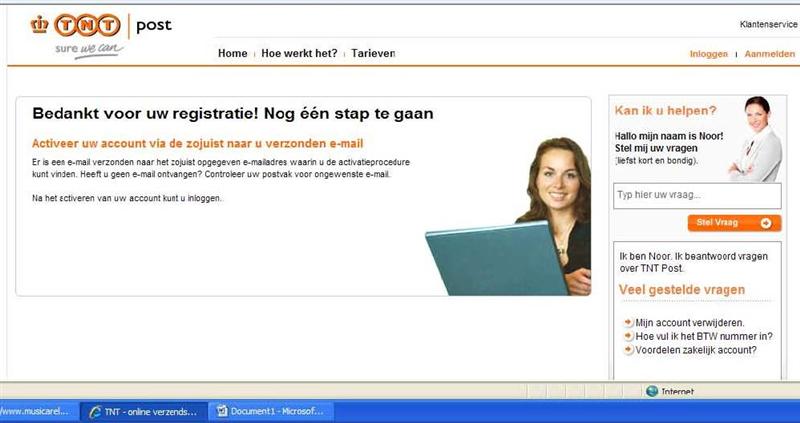Click the Aanmelden link
Viewport: 800px width, 423px height.
coord(769,54)
